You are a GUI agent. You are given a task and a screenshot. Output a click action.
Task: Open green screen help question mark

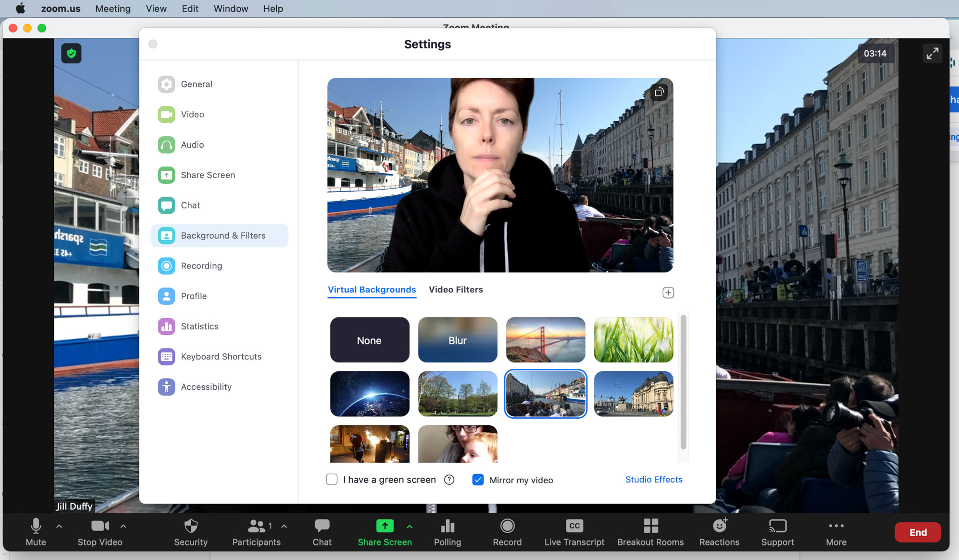449,480
